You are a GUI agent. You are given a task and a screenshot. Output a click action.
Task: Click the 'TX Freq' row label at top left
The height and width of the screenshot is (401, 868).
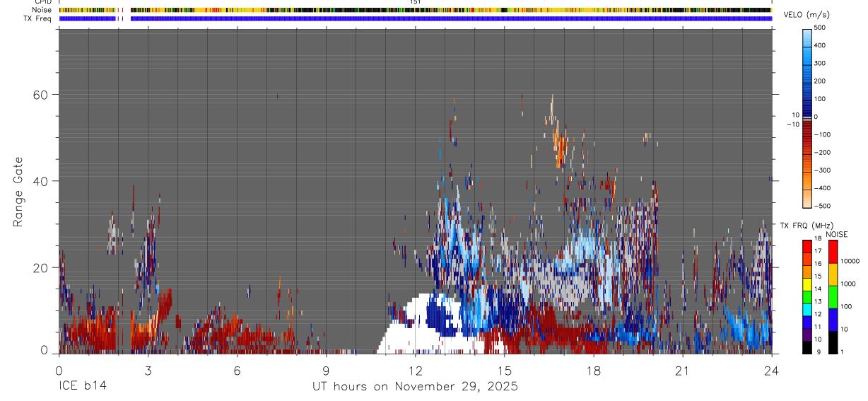pyautogui.click(x=38, y=18)
